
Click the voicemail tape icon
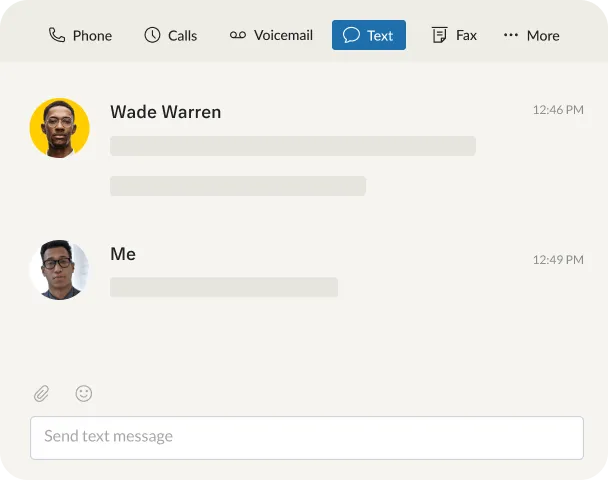click(237, 35)
